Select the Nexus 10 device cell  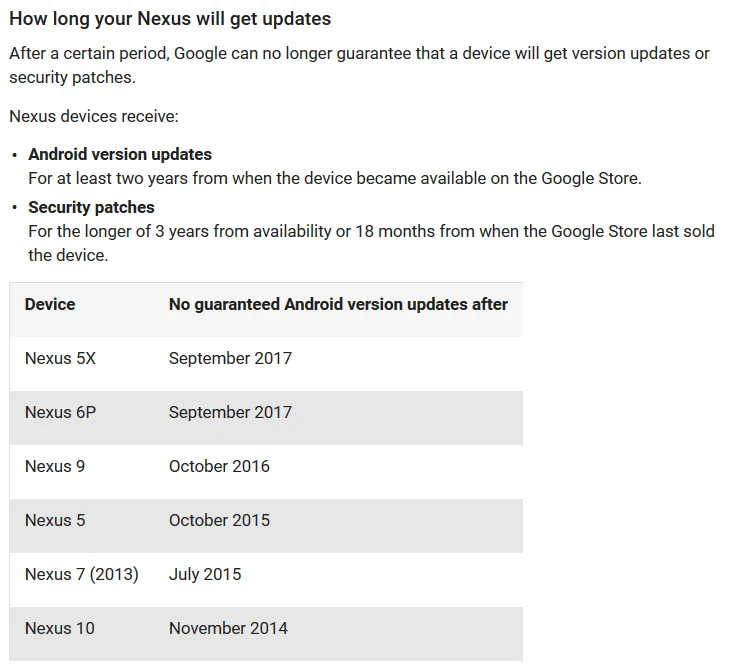click(x=60, y=628)
